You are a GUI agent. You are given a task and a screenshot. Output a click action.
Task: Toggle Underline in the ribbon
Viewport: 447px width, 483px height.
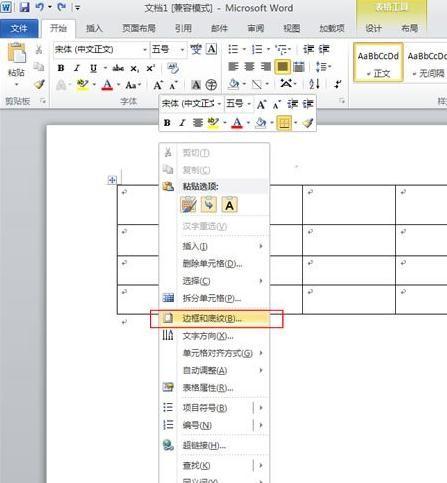click(93, 68)
